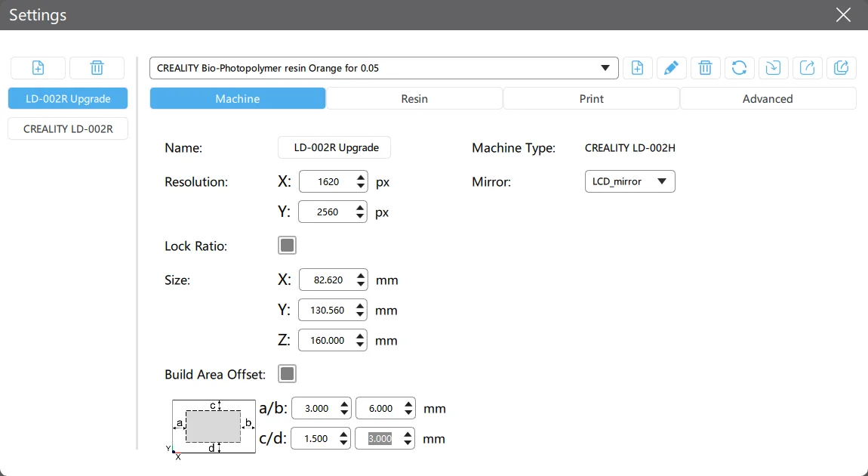868x476 pixels.
Task: Switch to the Print tab
Action: (591, 99)
